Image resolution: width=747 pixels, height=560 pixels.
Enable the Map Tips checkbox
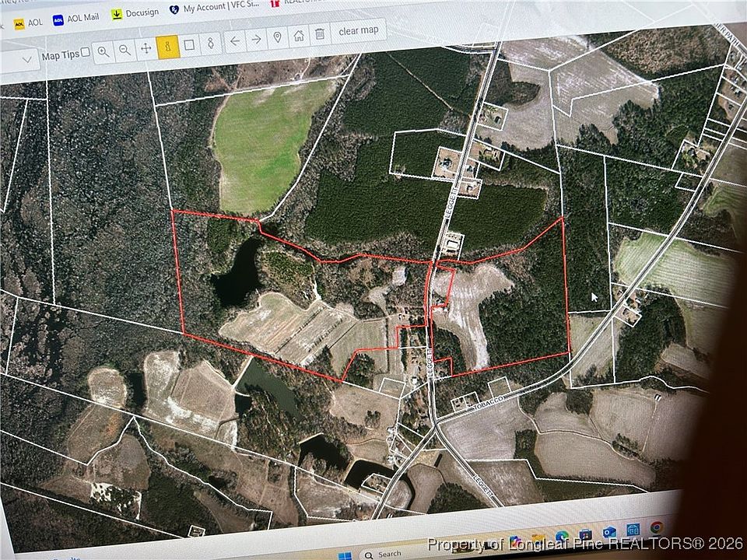pos(86,52)
